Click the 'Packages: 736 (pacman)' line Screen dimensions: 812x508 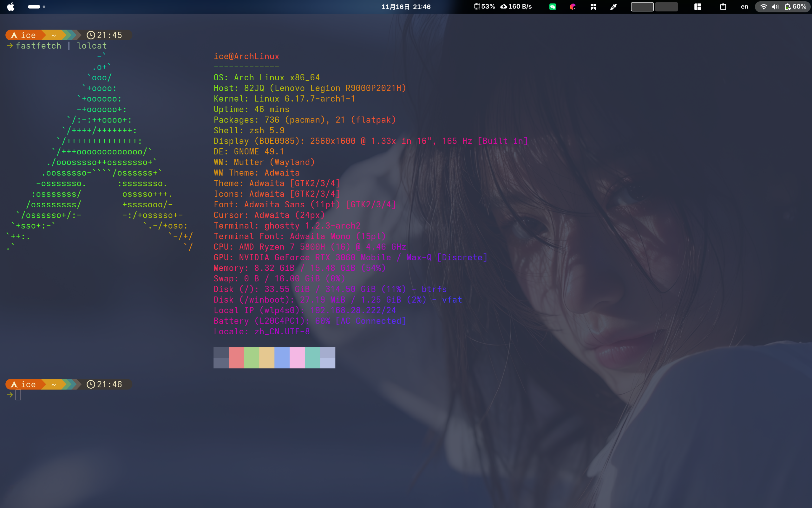point(305,120)
